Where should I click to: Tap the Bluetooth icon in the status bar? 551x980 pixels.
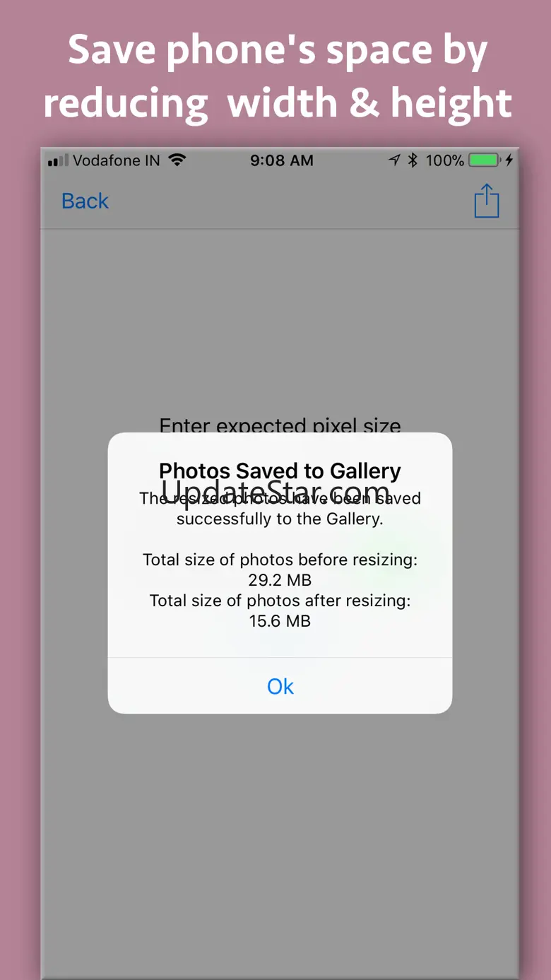(413, 160)
